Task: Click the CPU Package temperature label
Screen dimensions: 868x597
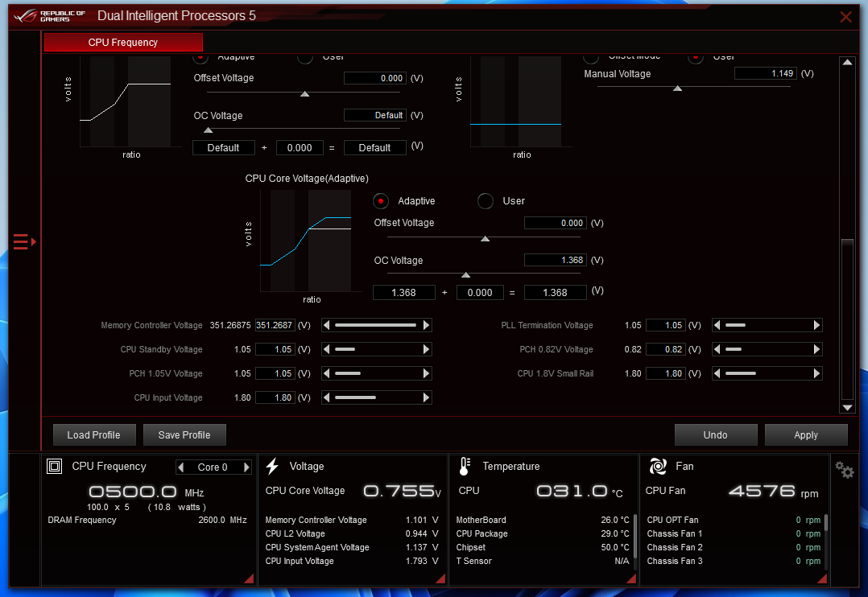Action: (482, 534)
